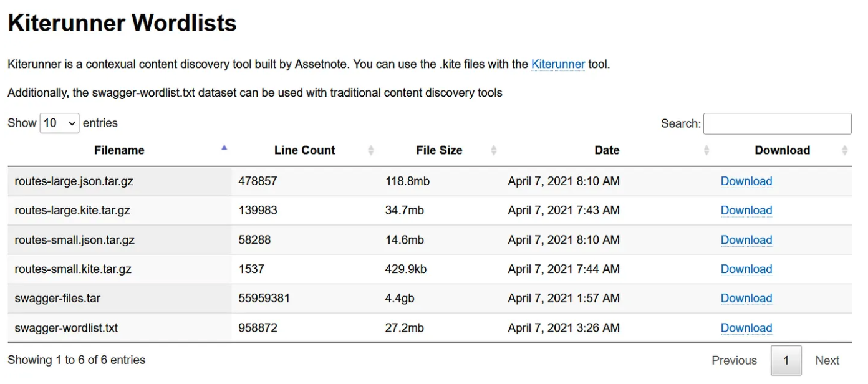This screenshot has width=868, height=384.
Task: Download swagger-files.tar
Action: 746,299
